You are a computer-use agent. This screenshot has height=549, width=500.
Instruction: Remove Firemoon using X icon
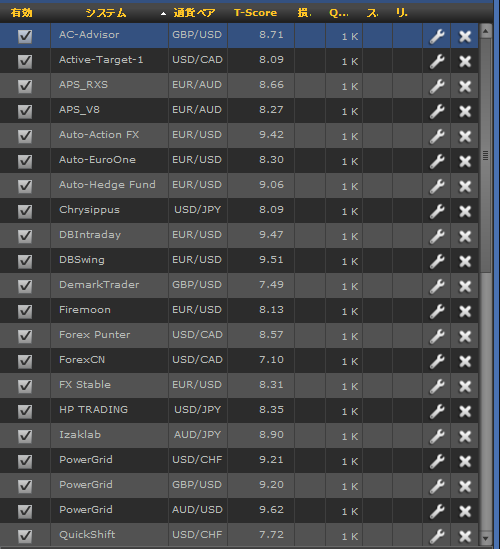click(465, 311)
